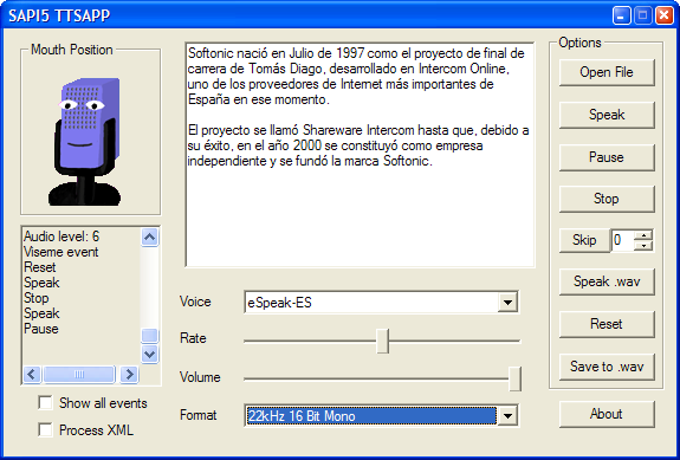Click the Speak .wav button
Image resolution: width=680 pixels, height=460 pixels.
(x=606, y=282)
